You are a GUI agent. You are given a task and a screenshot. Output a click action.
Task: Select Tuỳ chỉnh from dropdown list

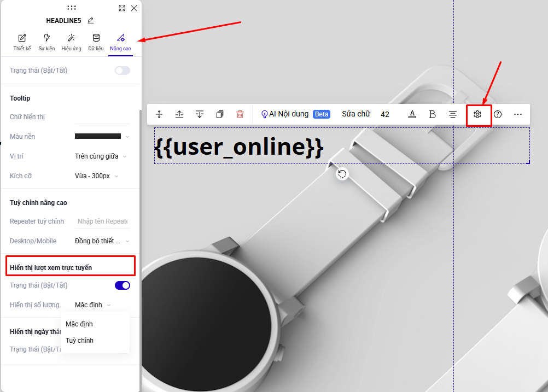tap(80, 341)
